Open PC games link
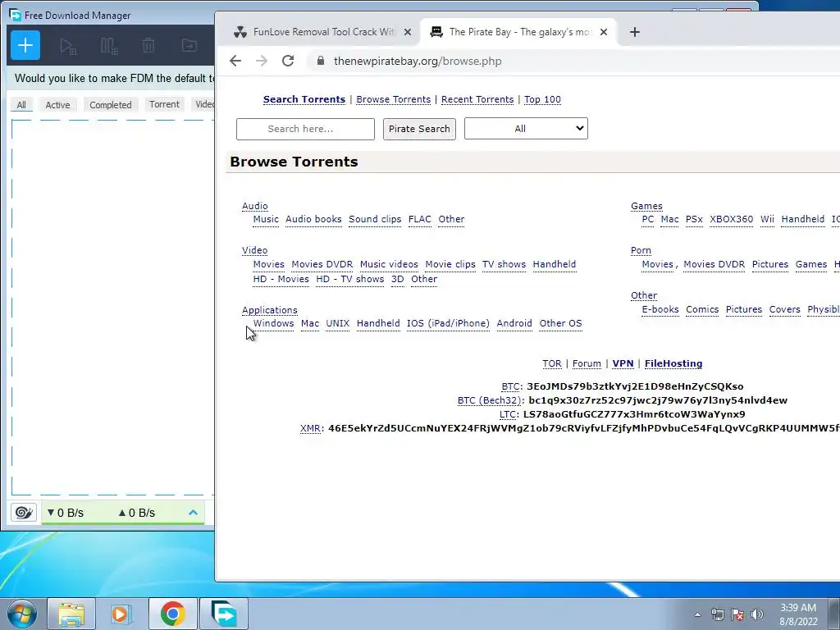The width and height of the screenshot is (840, 630). 648,219
